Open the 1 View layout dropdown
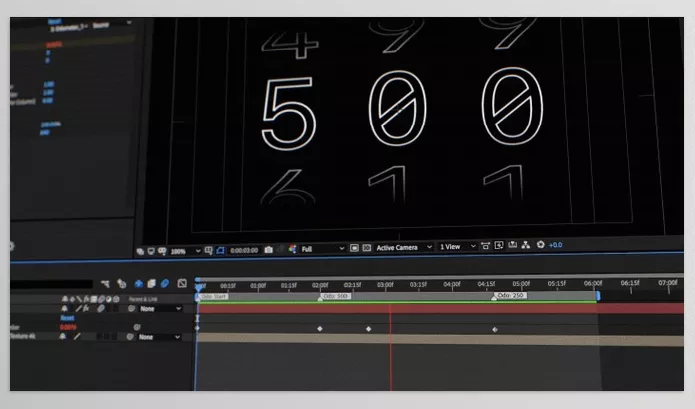 tap(457, 246)
